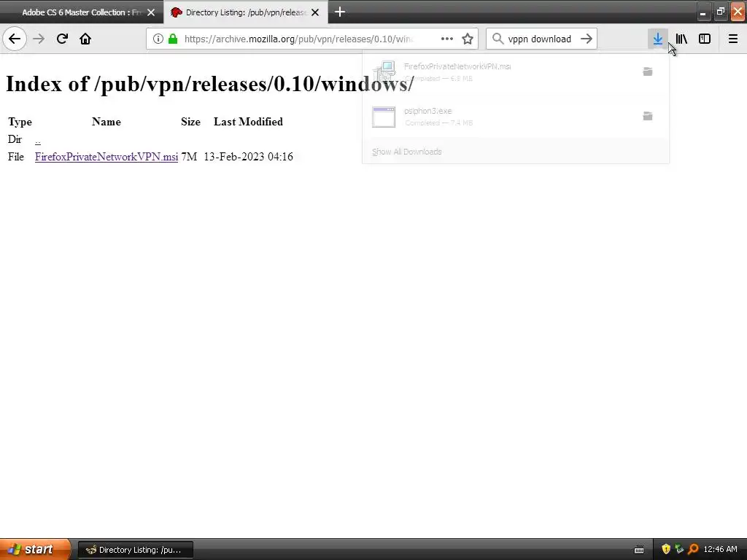This screenshot has width=747, height=560.
Task: Open the Library toolbar button
Action: (681, 39)
